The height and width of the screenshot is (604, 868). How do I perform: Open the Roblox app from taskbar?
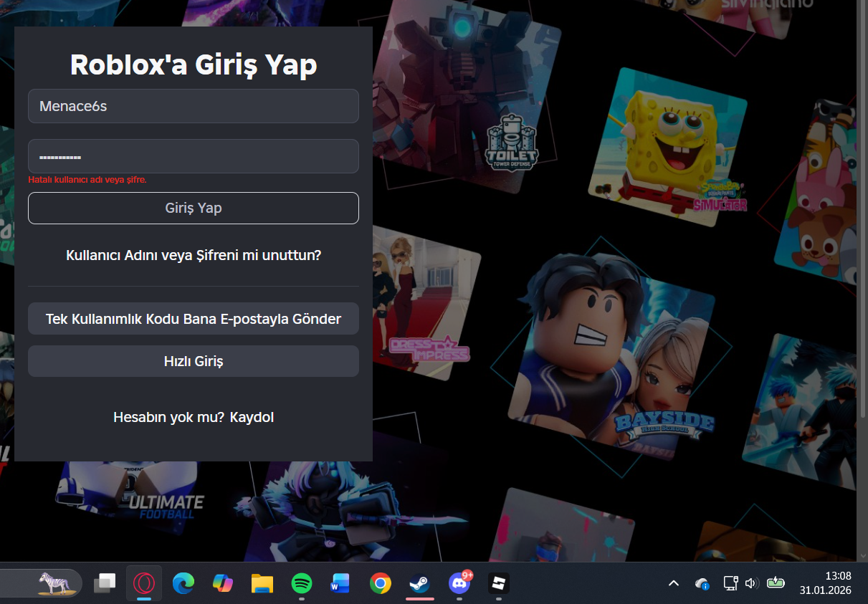pyautogui.click(x=498, y=584)
